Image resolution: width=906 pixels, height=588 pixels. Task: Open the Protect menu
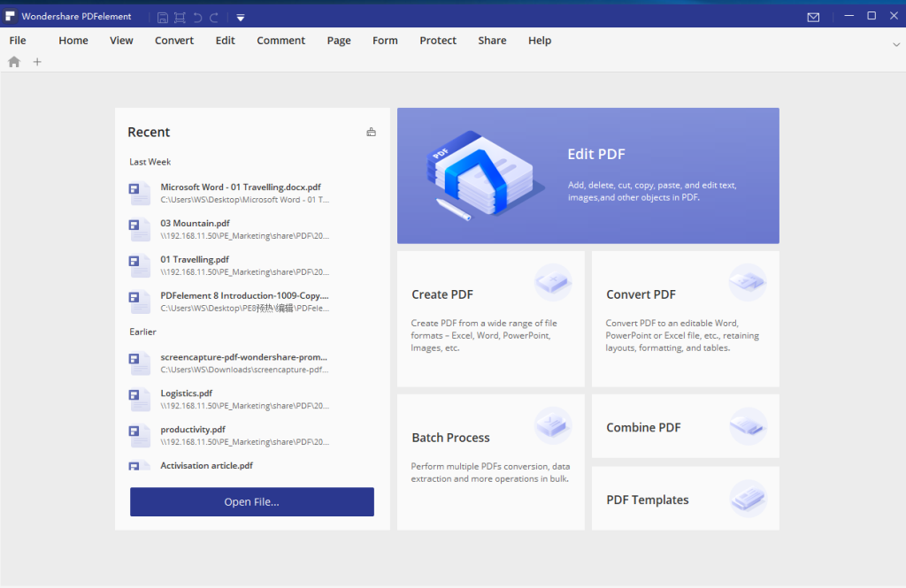pos(438,41)
